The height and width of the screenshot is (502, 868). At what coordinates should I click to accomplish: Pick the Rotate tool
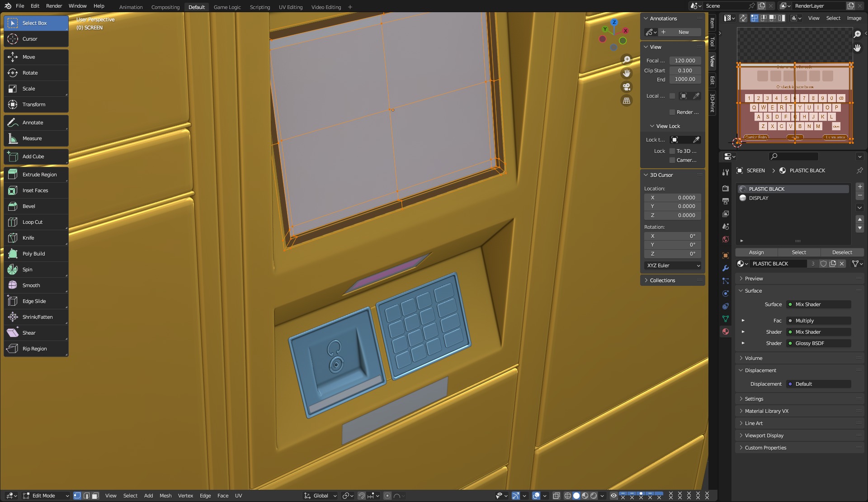point(36,73)
